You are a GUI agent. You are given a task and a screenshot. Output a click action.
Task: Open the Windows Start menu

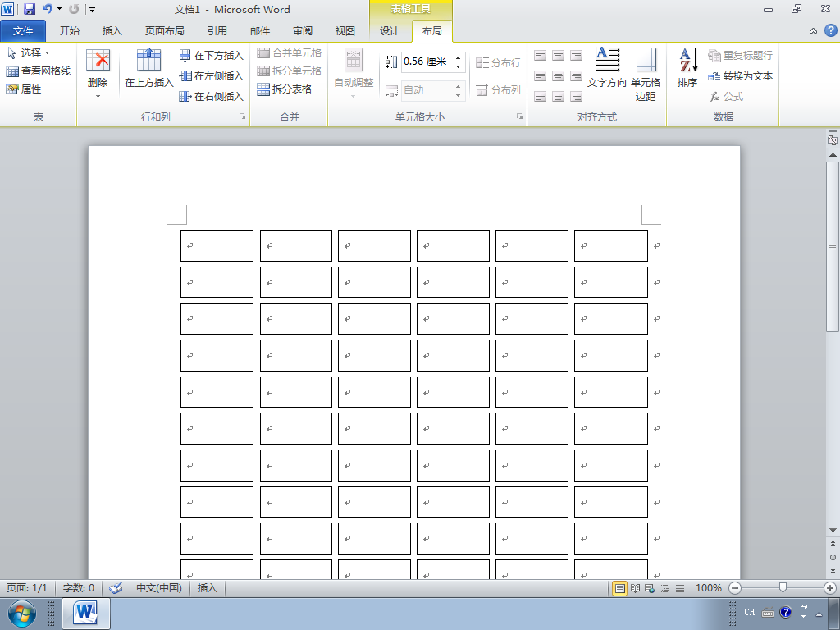22,614
